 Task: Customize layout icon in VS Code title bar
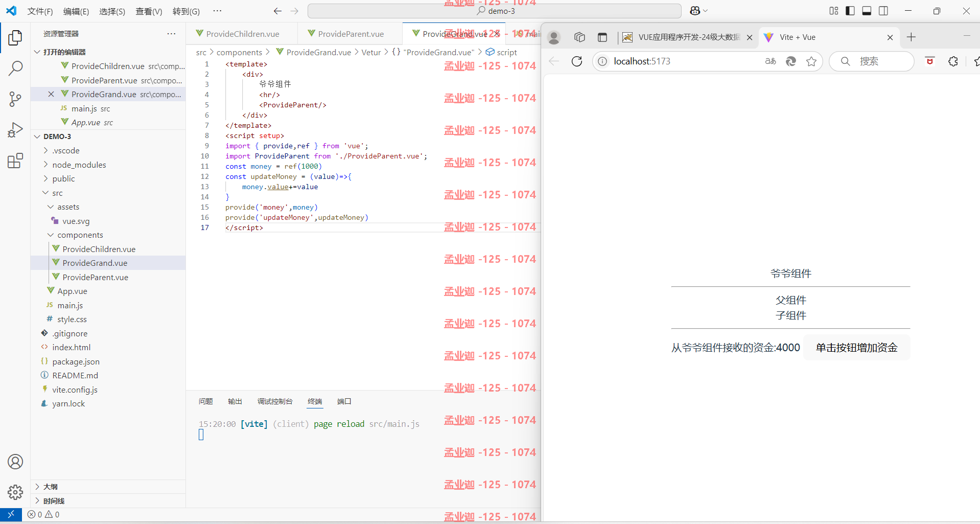(x=834, y=11)
